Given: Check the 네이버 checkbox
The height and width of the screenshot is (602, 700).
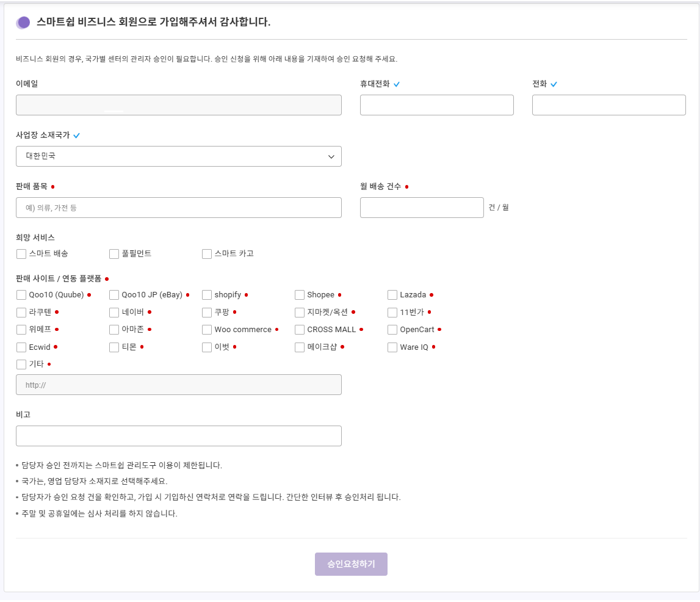Looking at the screenshot, I should click(114, 312).
